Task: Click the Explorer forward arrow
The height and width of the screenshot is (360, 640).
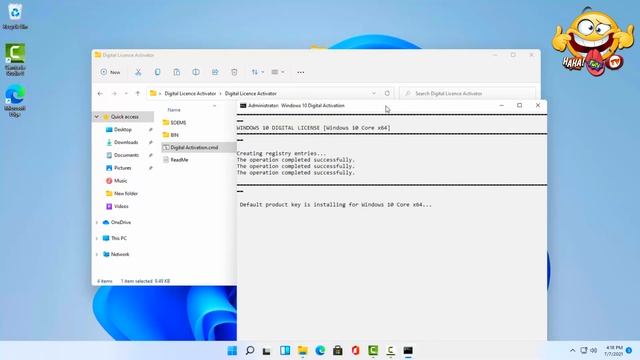Action: pos(114,93)
